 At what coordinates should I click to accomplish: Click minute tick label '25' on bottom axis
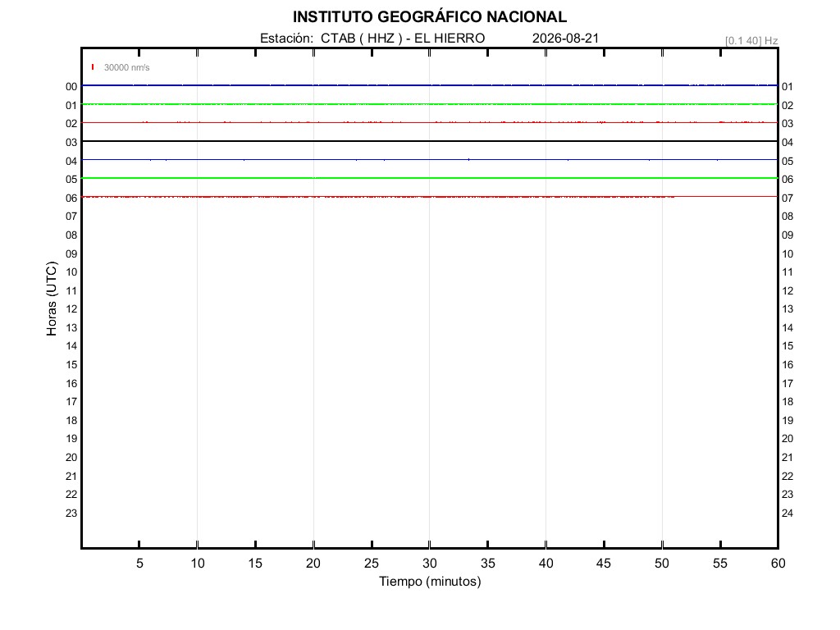point(372,563)
